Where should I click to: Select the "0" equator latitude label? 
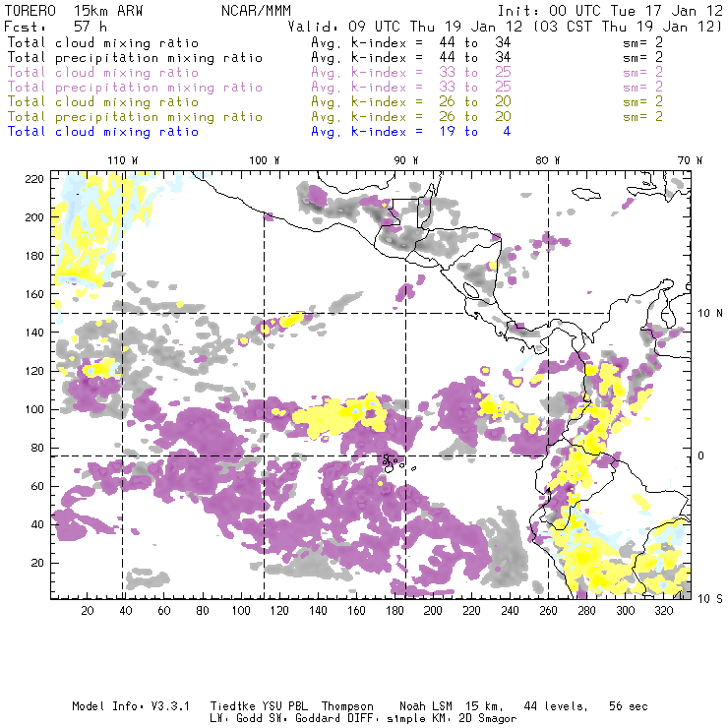click(701, 456)
